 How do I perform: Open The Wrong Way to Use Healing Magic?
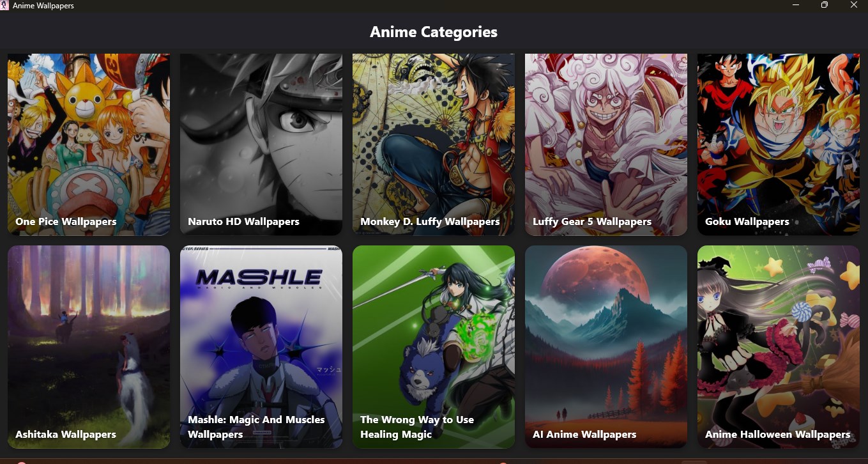pos(434,347)
